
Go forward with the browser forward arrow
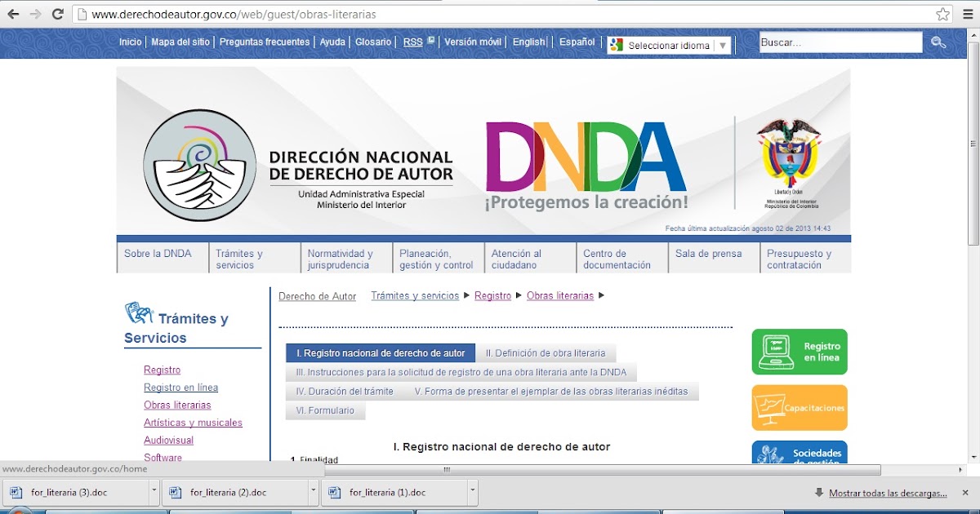coord(35,14)
